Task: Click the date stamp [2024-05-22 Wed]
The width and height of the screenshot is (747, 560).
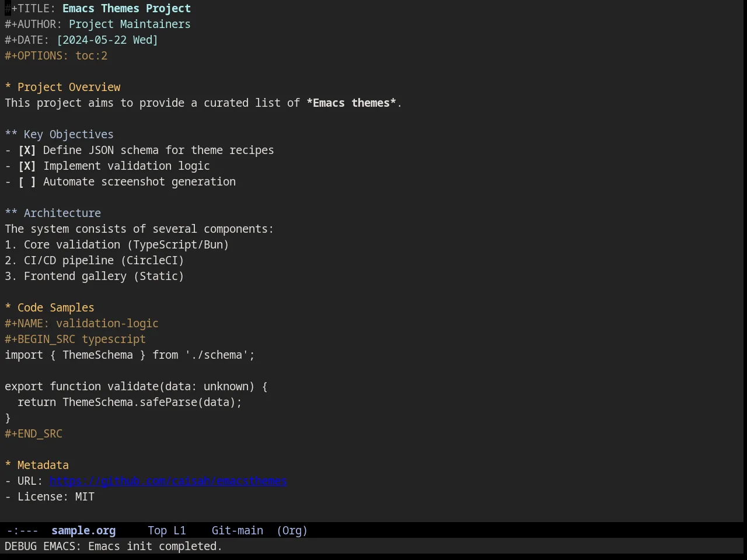Action: tap(107, 40)
